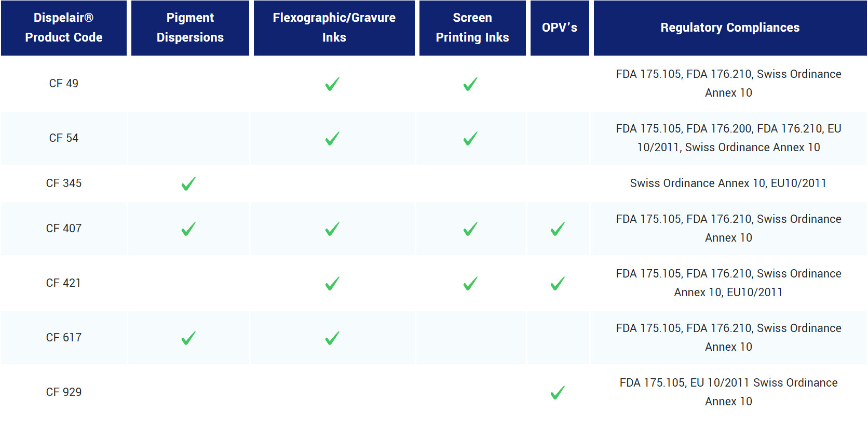Select the CF 929 product code cell
Image resolution: width=868 pixels, height=437 pixels.
64,392
